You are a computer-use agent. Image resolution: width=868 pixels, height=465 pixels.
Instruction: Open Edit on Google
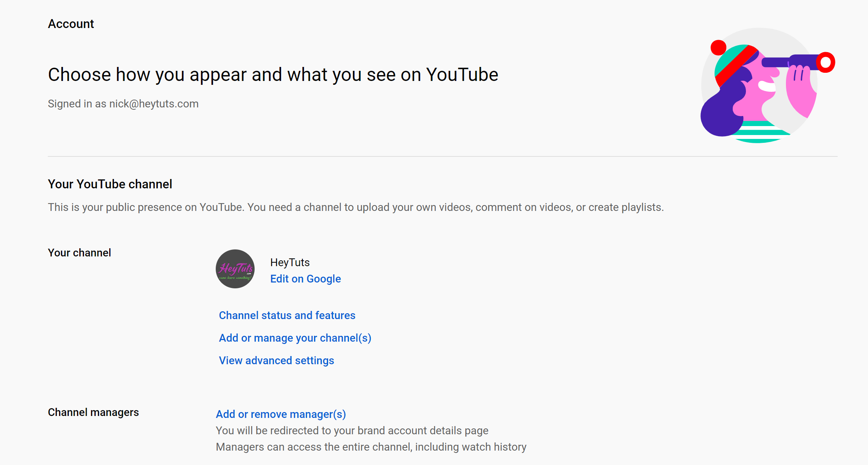point(306,279)
